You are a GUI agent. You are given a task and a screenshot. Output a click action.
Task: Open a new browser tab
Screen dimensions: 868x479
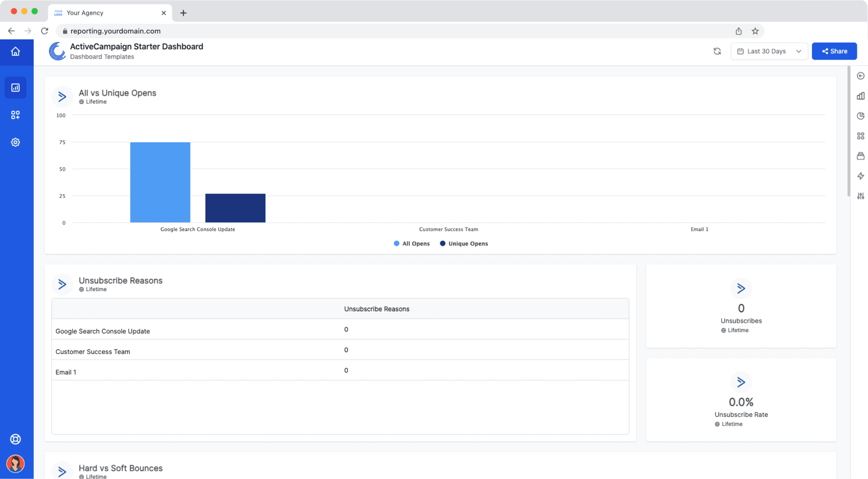pyautogui.click(x=183, y=13)
